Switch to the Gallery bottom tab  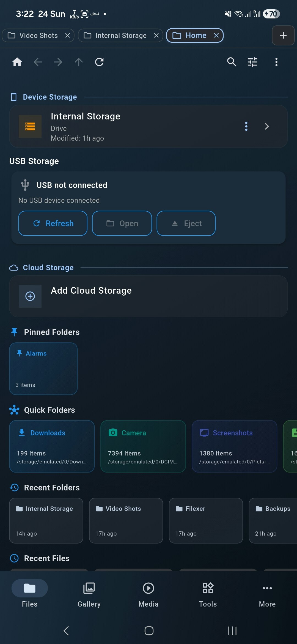[89, 595]
